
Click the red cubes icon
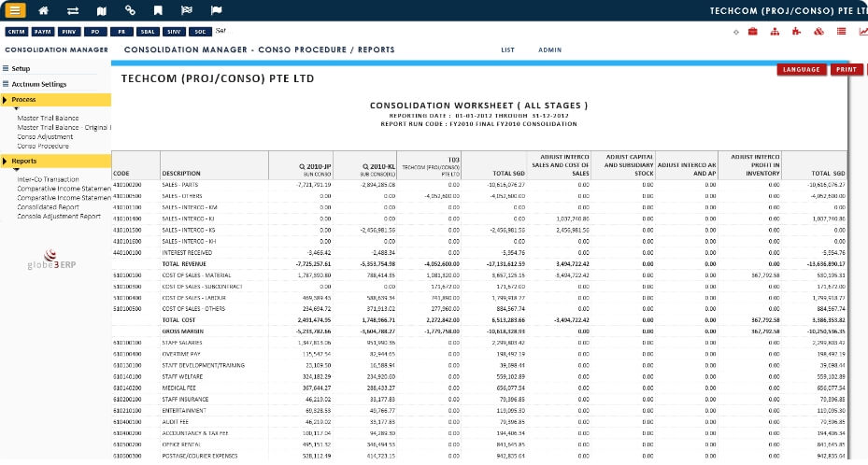[818, 32]
